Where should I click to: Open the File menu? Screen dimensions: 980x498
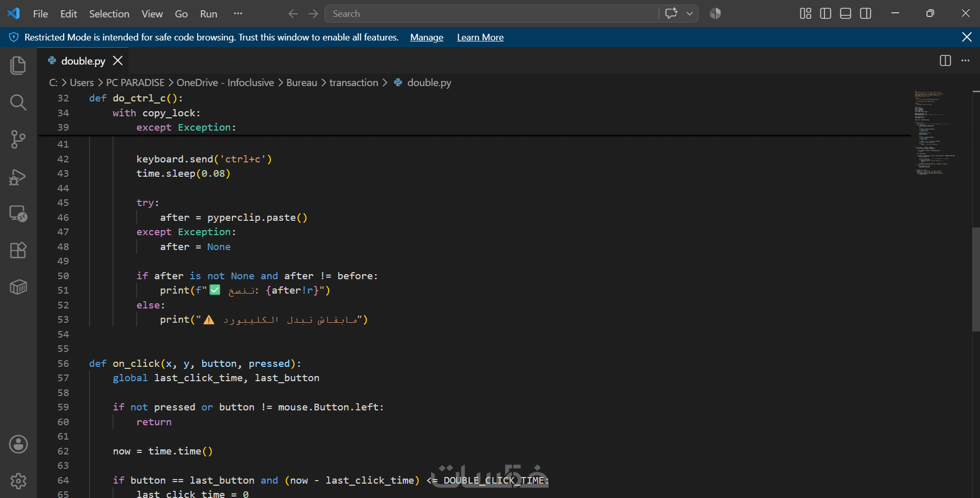click(x=40, y=14)
